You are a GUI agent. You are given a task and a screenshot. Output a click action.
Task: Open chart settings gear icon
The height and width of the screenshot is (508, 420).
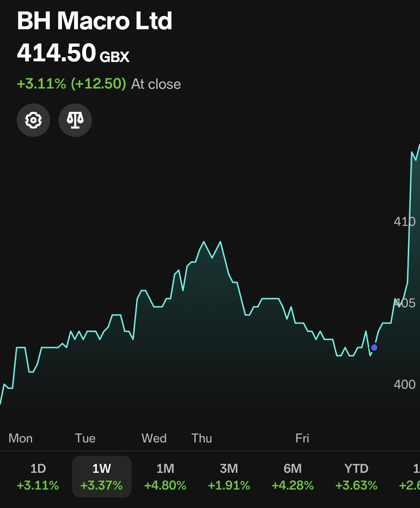point(33,120)
